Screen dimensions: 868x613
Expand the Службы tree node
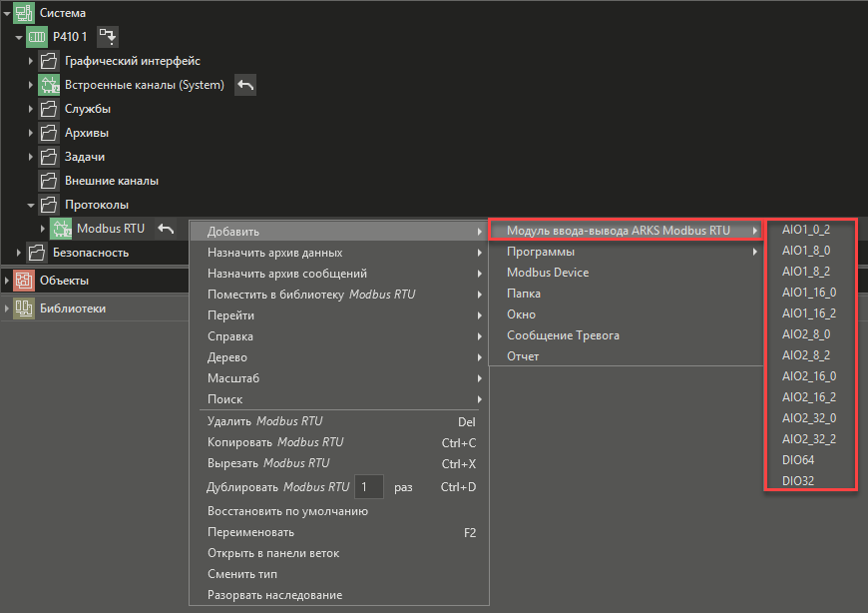pos(31,109)
